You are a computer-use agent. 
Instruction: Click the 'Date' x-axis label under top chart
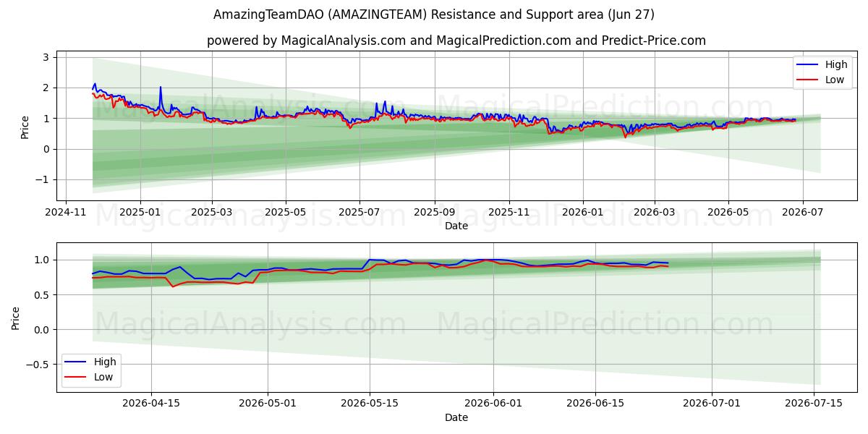[456, 226]
